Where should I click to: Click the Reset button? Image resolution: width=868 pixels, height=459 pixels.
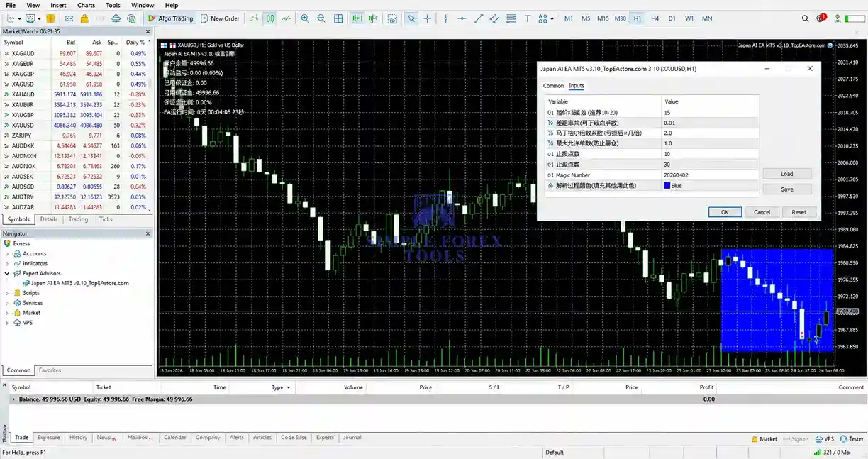point(799,212)
